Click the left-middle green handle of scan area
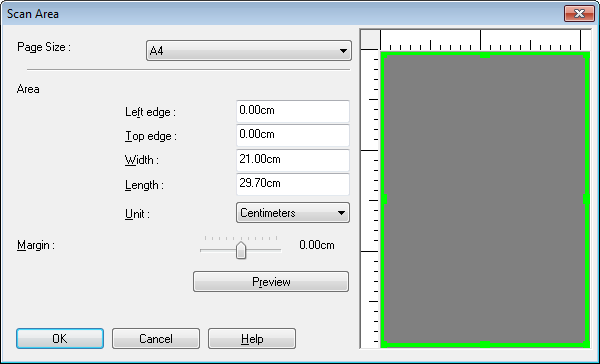This screenshot has width=600, height=364. pyautogui.click(x=384, y=199)
